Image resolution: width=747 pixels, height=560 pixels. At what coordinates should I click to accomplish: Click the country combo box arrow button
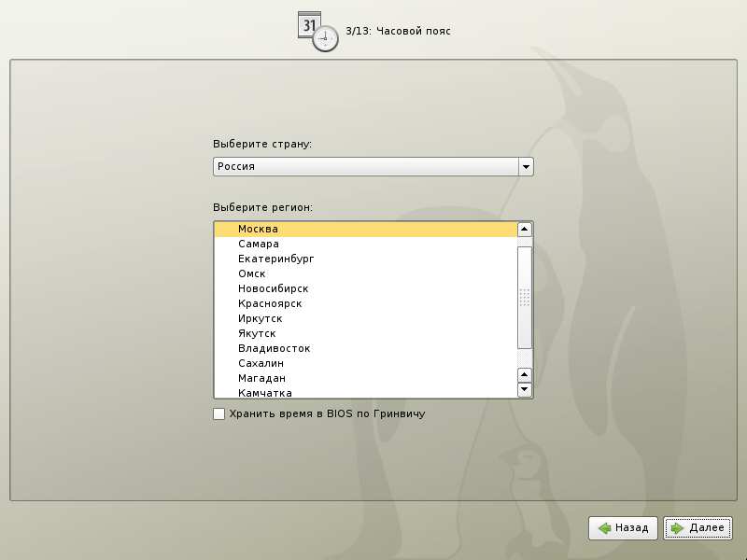click(x=526, y=166)
